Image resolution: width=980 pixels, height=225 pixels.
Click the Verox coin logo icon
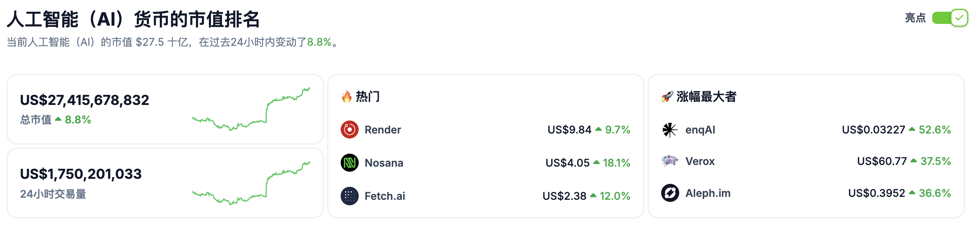point(670,161)
